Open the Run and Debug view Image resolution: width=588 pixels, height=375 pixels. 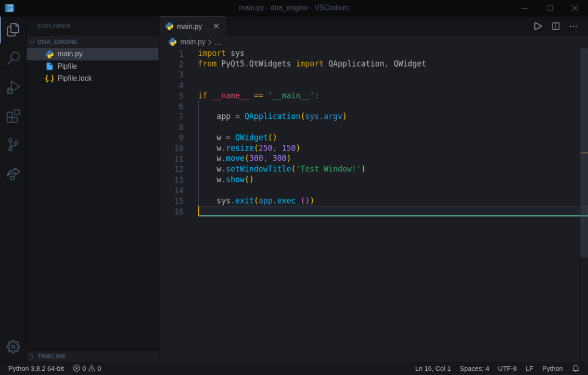pyautogui.click(x=13, y=87)
